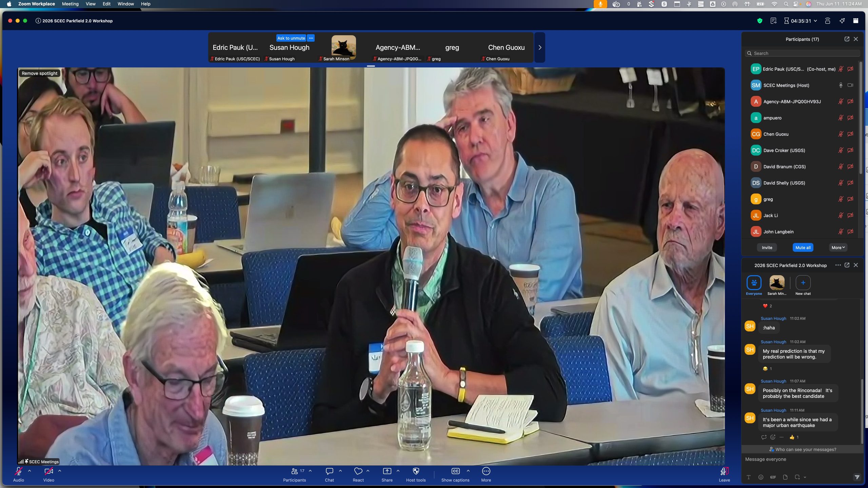Image resolution: width=868 pixels, height=488 pixels.
Task: Open the View menu in menu bar
Action: 91,4
